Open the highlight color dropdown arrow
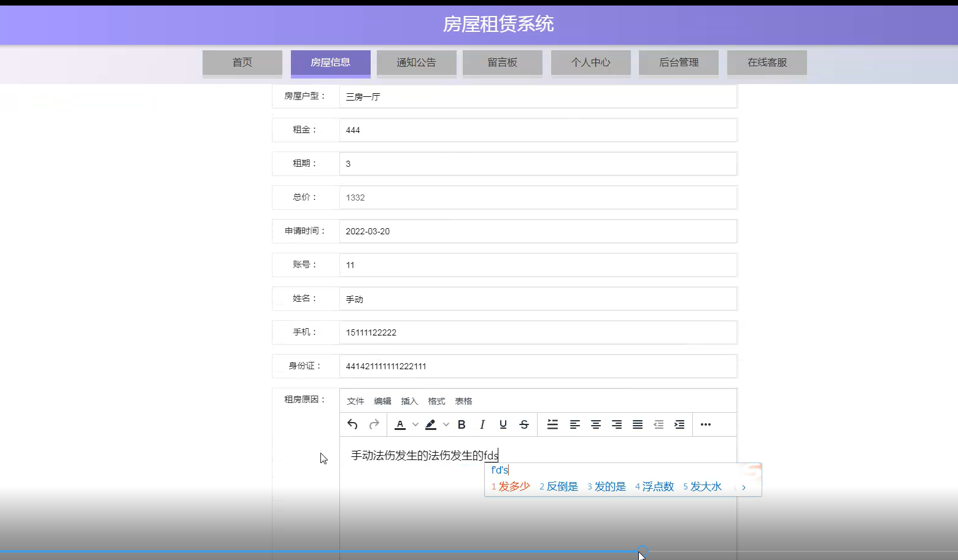Screen dimensions: 958x560 point(446,424)
